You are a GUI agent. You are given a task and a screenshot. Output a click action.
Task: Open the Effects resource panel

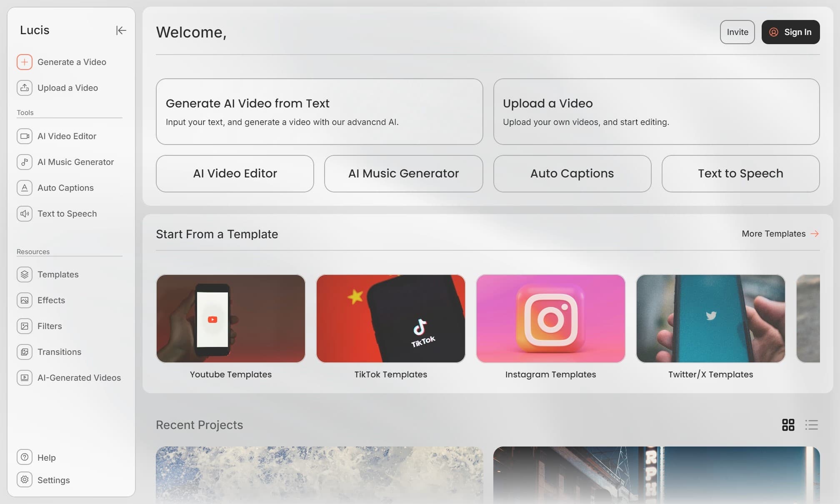pyautogui.click(x=51, y=300)
